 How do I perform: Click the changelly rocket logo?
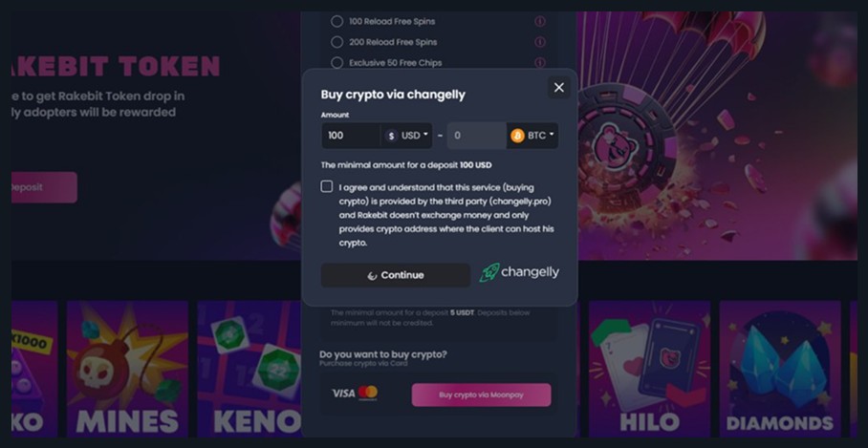[x=489, y=272]
